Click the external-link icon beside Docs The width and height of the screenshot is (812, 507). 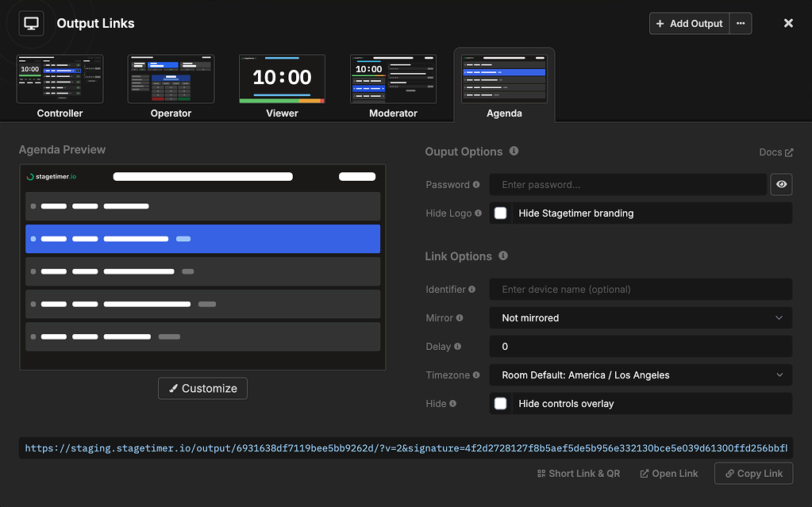(x=788, y=152)
